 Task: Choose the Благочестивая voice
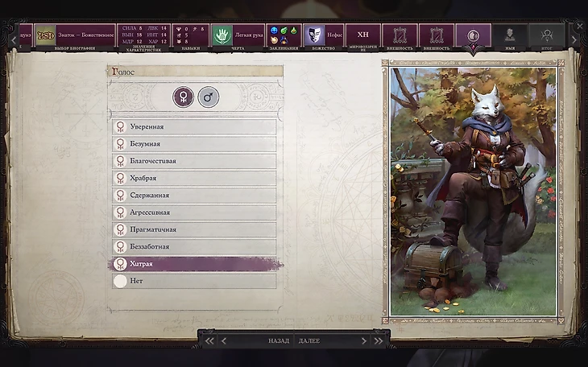pos(194,161)
